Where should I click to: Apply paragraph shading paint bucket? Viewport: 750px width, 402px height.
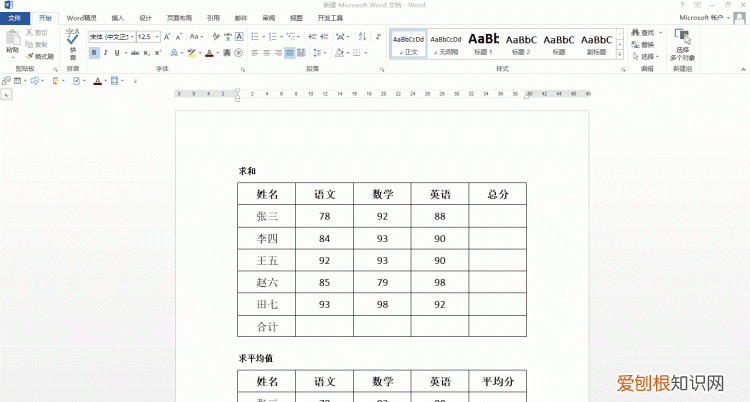(339, 53)
